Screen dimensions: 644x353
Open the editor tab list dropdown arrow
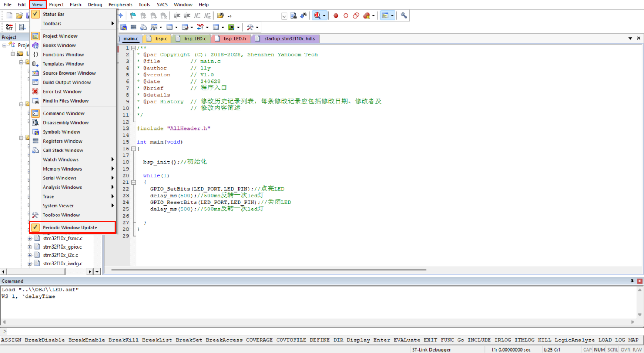click(630, 38)
